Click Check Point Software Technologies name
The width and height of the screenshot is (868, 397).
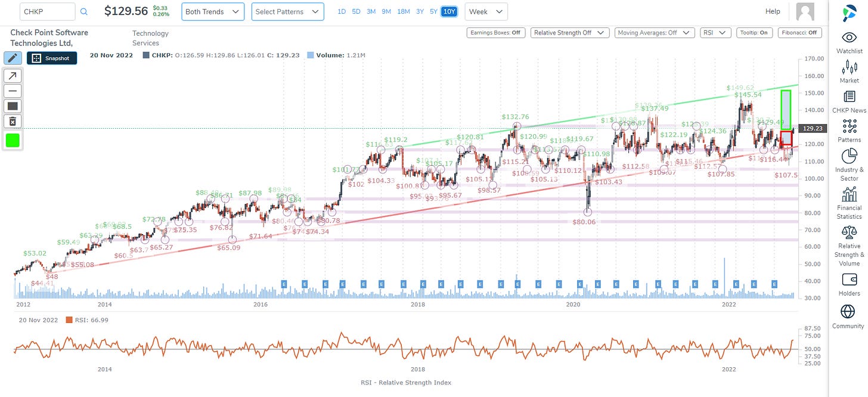pos(49,38)
